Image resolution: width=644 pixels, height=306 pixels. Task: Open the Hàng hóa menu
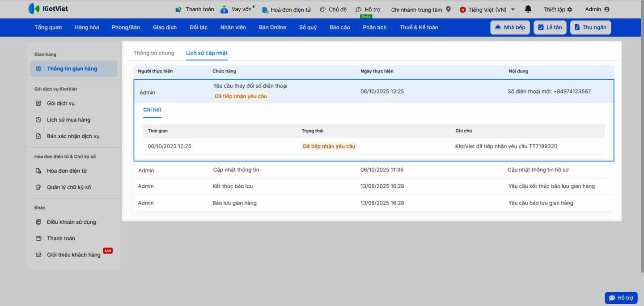[x=87, y=27]
